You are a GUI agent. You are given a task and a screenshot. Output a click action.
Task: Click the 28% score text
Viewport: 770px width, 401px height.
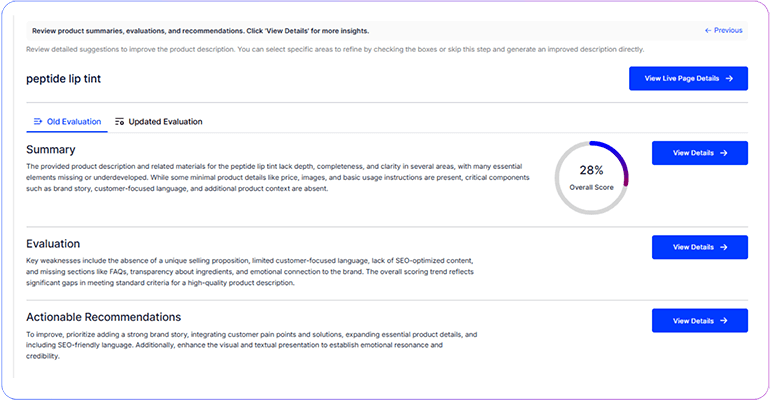[x=591, y=170]
